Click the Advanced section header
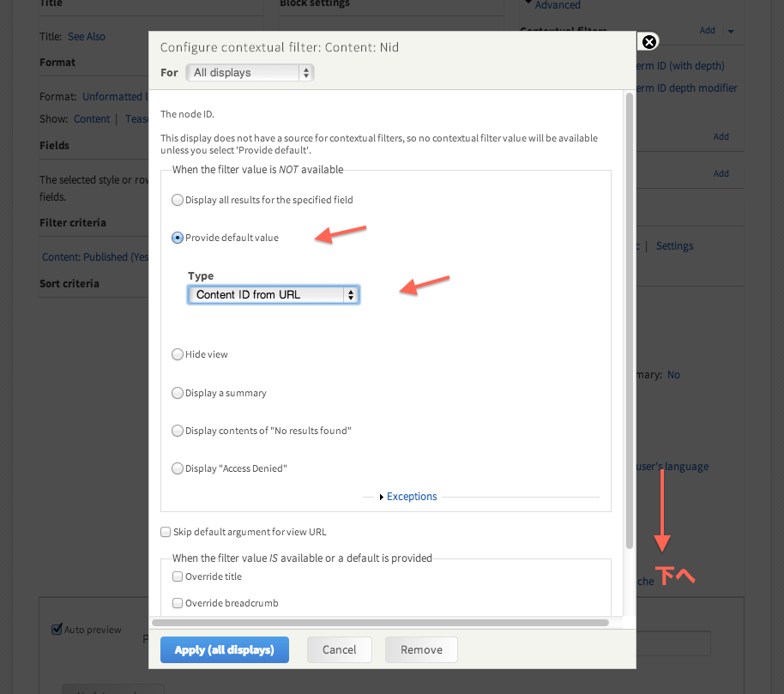This screenshot has width=784, height=694. pos(558,5)
